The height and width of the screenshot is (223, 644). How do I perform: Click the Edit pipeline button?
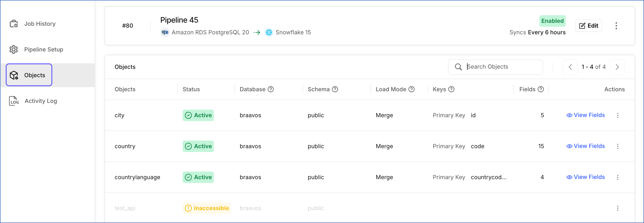coord(589,26)
